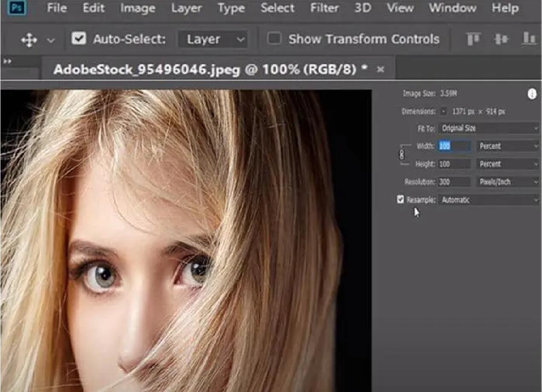Select the Move tool icon in options bar

click(x=29, y=40)
